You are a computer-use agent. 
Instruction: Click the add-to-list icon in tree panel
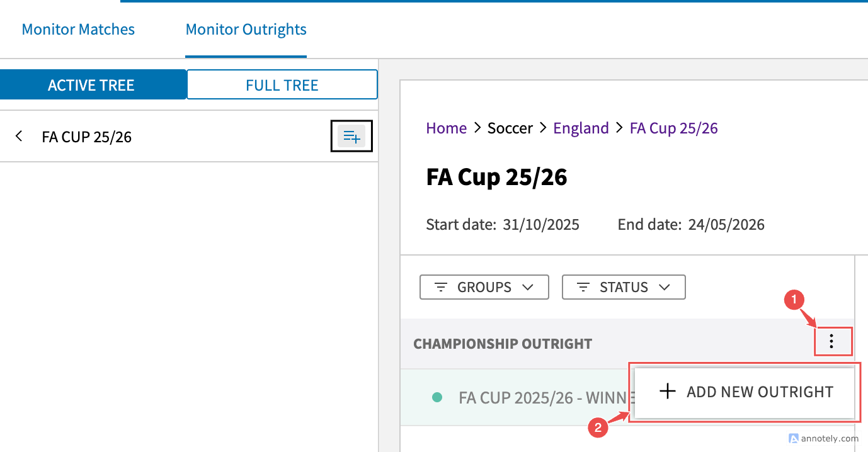351,136
